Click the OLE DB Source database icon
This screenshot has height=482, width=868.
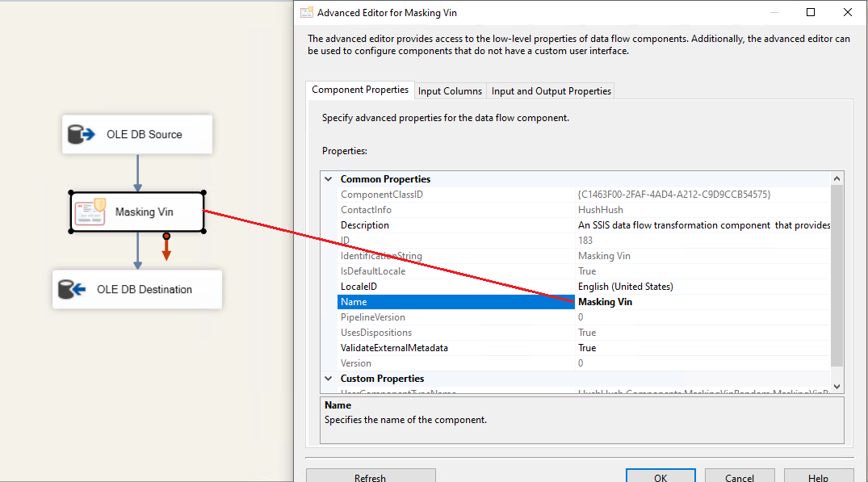(x=82, y=134)
